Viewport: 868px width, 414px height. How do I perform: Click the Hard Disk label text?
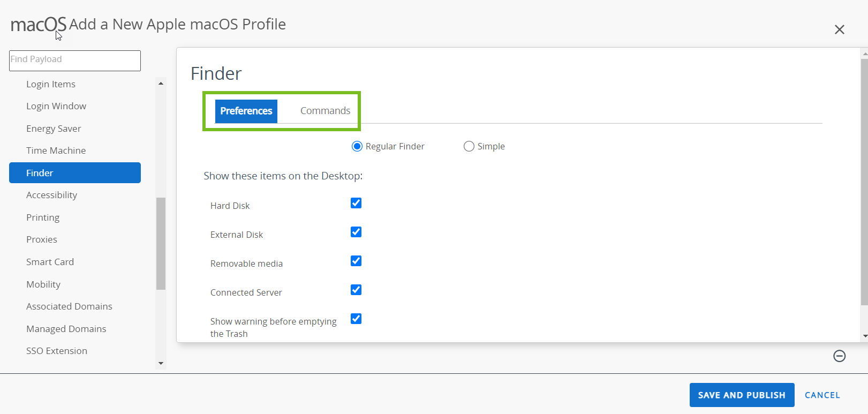coord(230,206)
